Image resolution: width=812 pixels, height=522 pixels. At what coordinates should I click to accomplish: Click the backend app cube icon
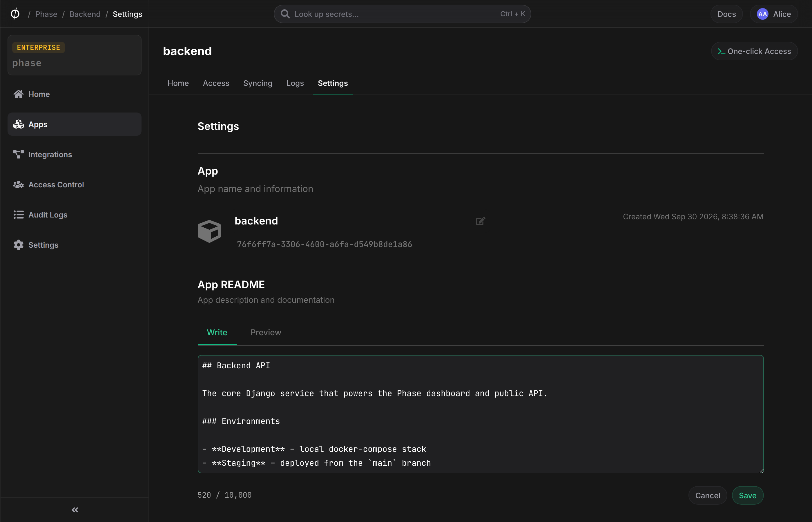coord(209,231)
